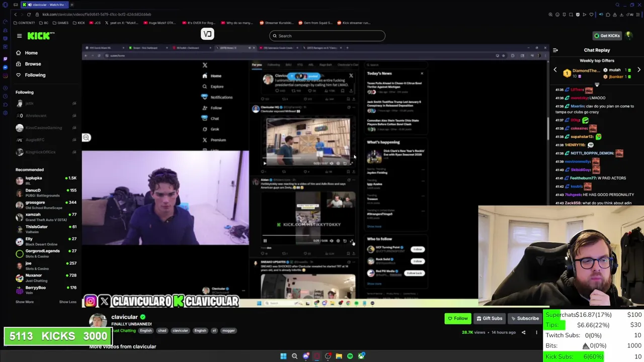This screenshot has height=362, width=644.
Task: Follow the clavicular channel
Action: (457, 318)
